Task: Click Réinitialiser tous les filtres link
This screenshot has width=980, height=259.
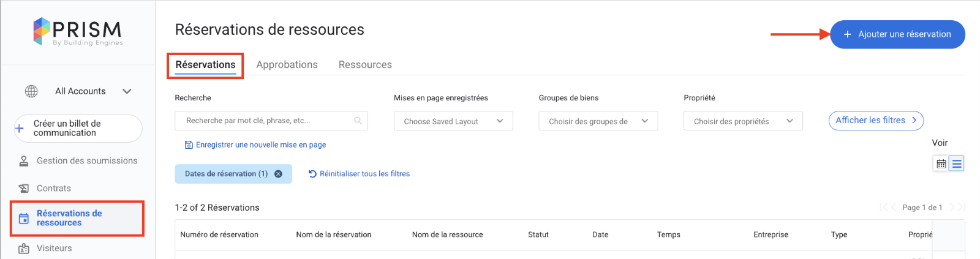Action: coord(364,174)
